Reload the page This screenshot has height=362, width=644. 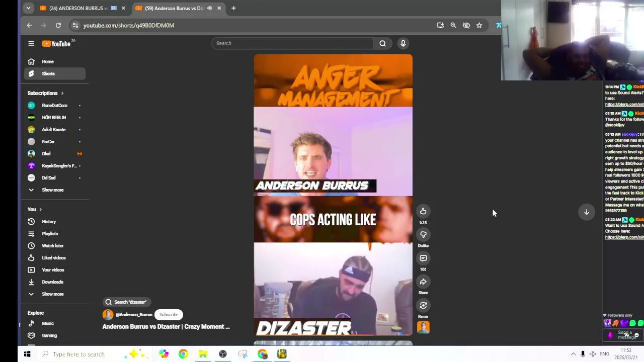(58, 25)
